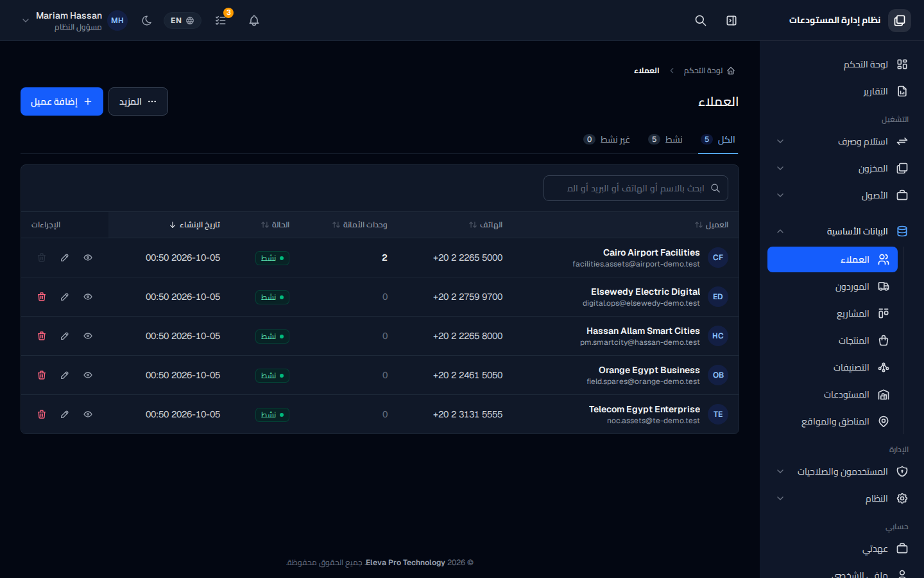Image resolution: width=924 pixels, height=578 pixels.
Task: Edit Hassan Allam Smart Cities row
Action: [65, 336]
